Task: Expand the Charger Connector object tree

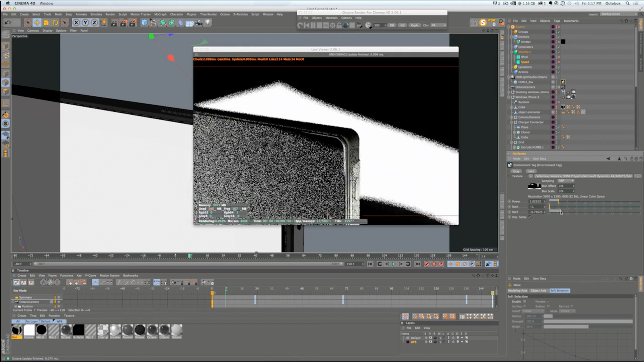Action: coord(511,122)
